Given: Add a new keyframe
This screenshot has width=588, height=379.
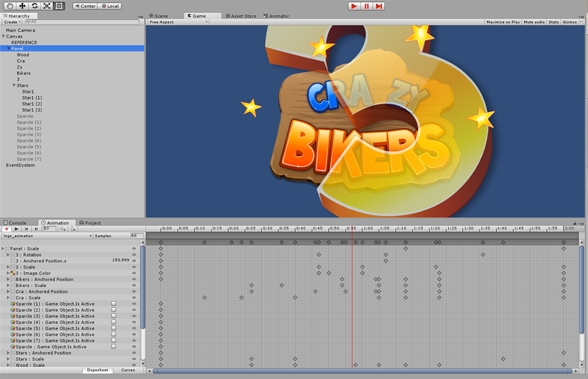Looking at the screenshot, I should coord(63,229).
